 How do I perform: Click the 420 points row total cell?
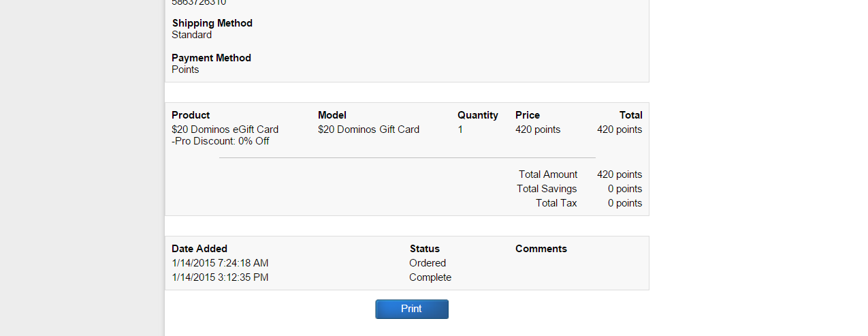click(620, 129)
